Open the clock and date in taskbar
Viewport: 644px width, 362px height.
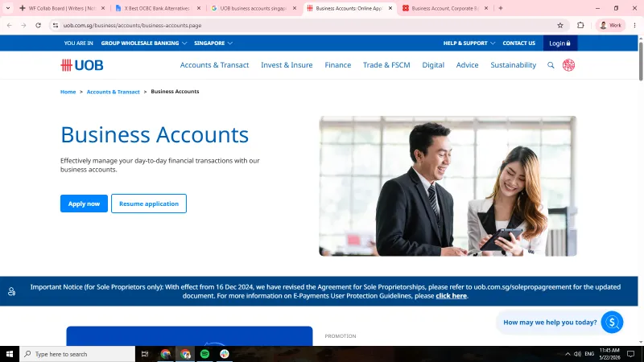click(609, 354)
